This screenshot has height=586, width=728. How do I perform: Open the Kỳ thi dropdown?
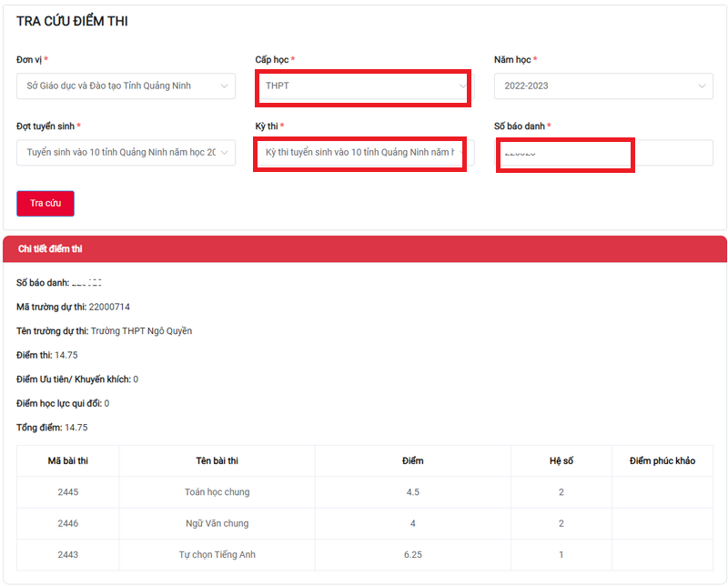click(x=365, y=152)
